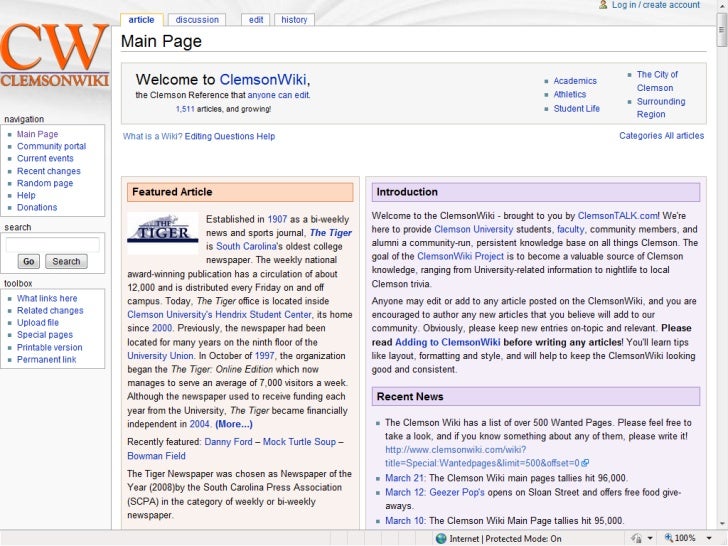Open the discussion tab
728x546 pixels.
[197, 20]
